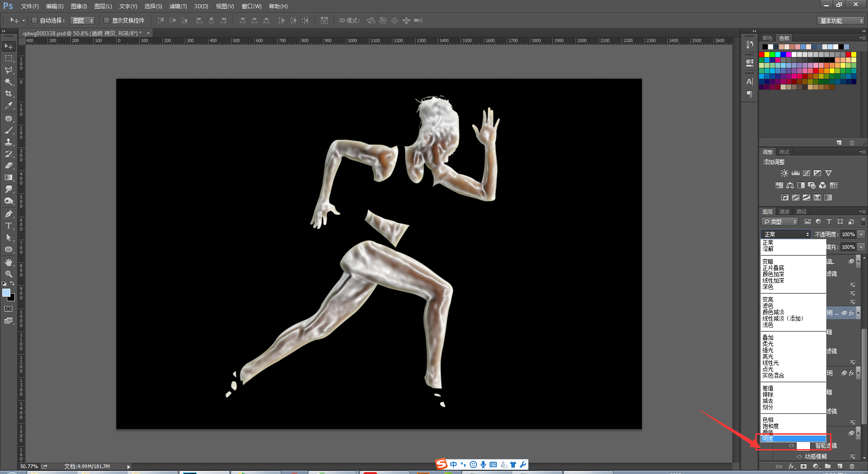Select the Eyedropper tool
868x474 pixels.
(9, 105)
